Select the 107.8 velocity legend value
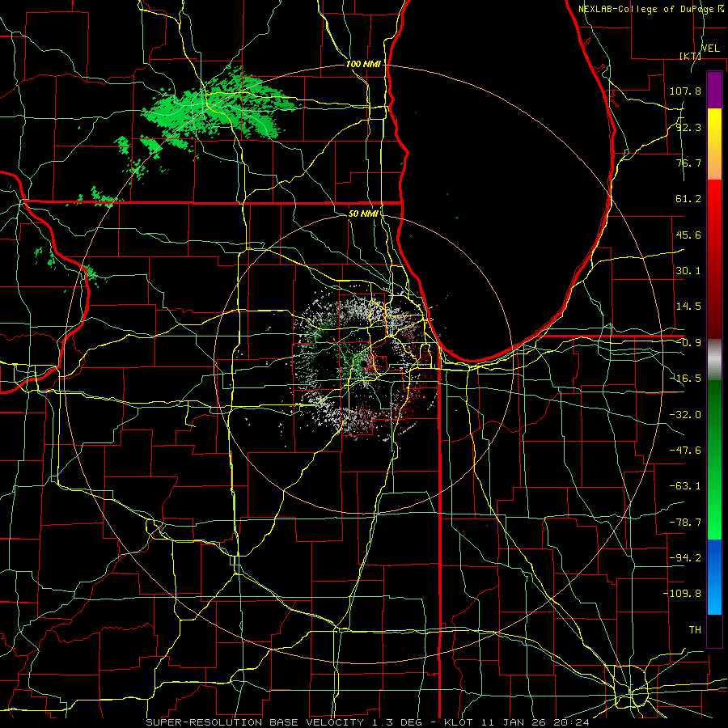The image size is (728, 728). click(685, 91)
